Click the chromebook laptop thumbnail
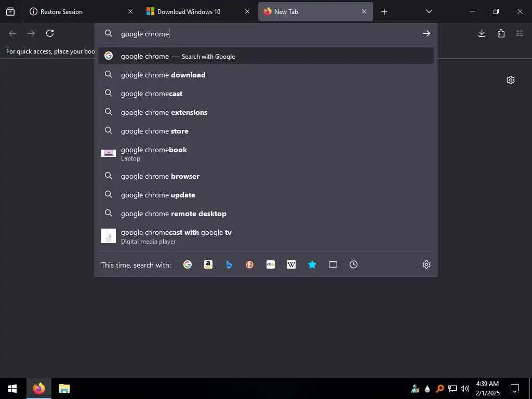Viewport: 532px width, 399px height. 109,153
